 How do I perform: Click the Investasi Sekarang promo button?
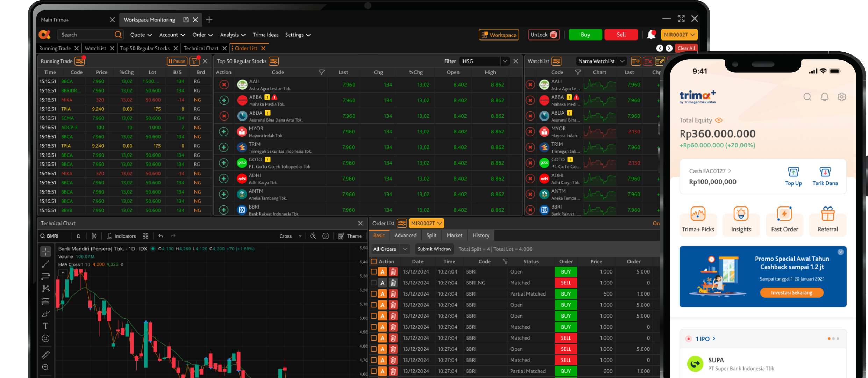pyautogui.click(x=791, y=293)
